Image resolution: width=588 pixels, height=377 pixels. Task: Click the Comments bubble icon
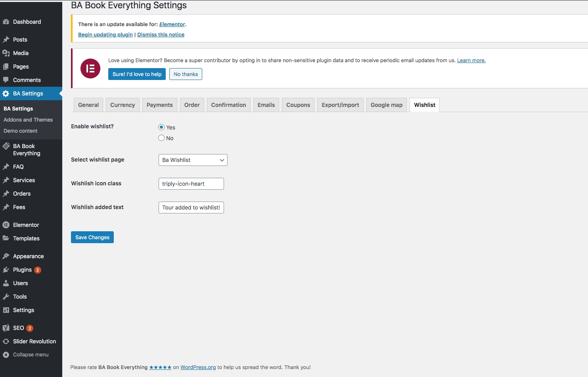coord(6,80)
